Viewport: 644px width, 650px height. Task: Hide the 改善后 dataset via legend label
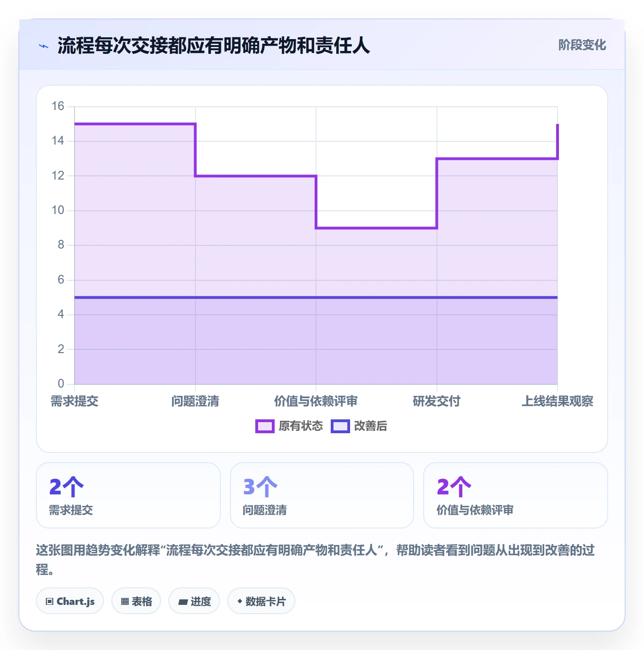370,426
